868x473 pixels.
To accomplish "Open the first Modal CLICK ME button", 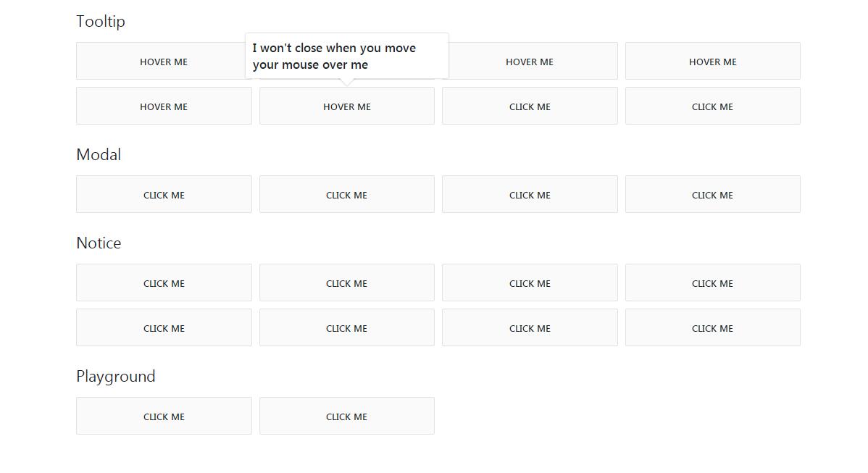I will tap(164, 195).
